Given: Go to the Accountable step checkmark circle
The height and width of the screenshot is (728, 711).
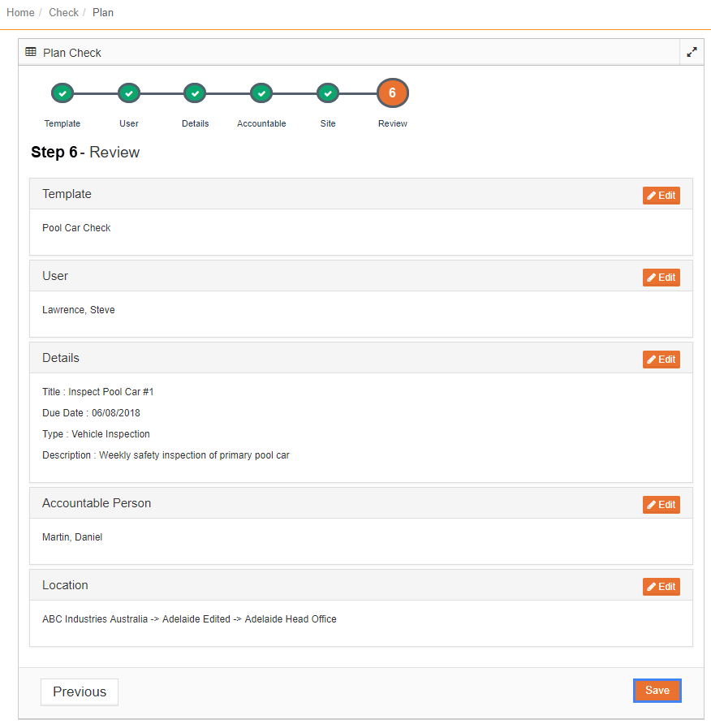Looking at the screenshot, I should pyautogui.click(x=261, y=93).
